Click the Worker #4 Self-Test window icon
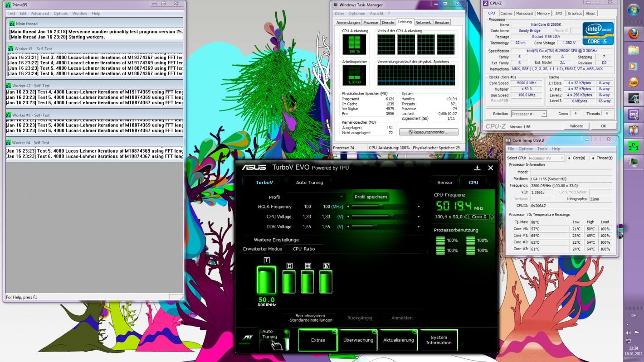This screenshot has width=644, height=362. [x=9, y=142]
